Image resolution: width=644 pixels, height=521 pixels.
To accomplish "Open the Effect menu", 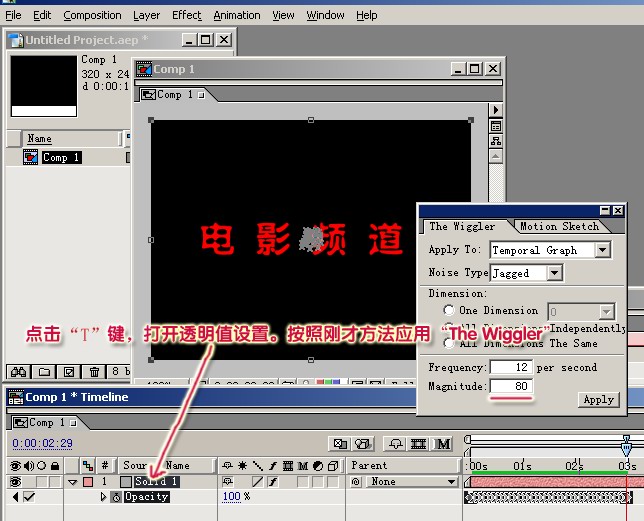I will coord(186,15).
